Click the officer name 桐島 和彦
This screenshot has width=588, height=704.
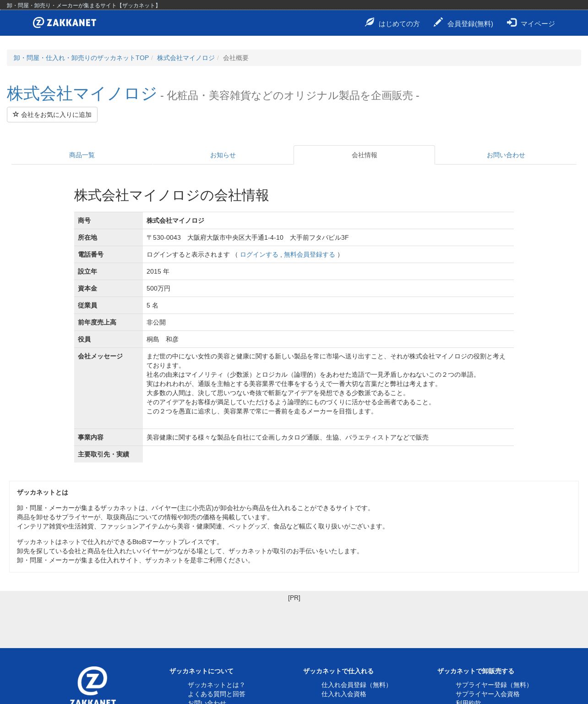point(163,339)
